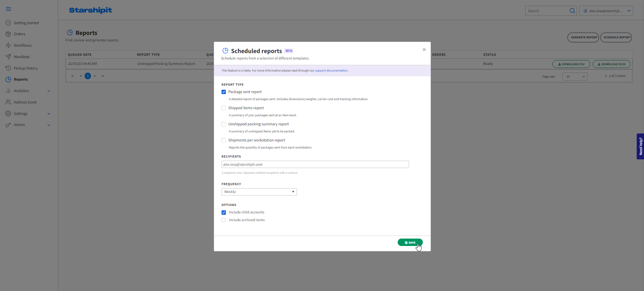This screenshot has height=291, width=644.
Task: Open Orders in sidebar
Action: (19, 34)
